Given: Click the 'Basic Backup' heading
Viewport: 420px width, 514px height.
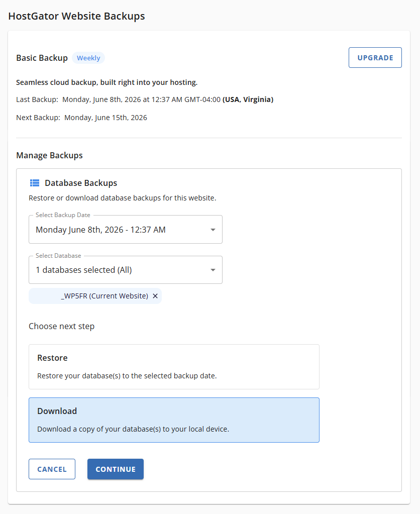Looking at the screenshot, I should point(42,58).
